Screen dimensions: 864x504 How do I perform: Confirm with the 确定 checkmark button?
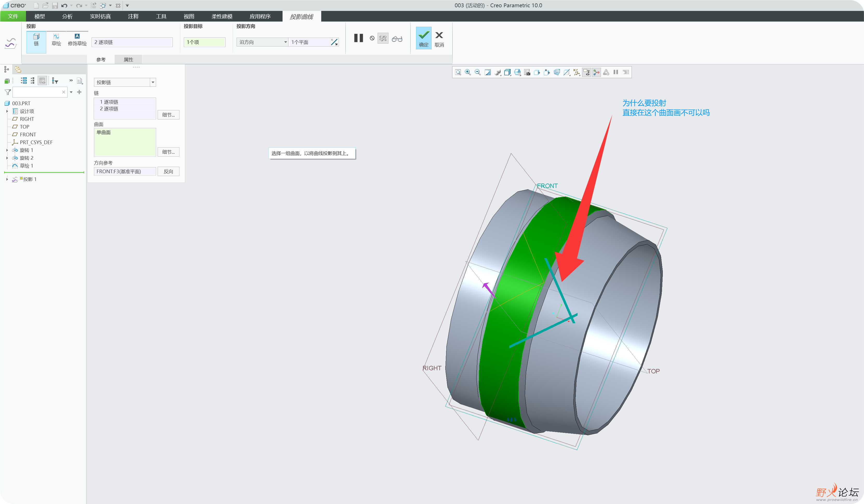[x=424, y=38]
